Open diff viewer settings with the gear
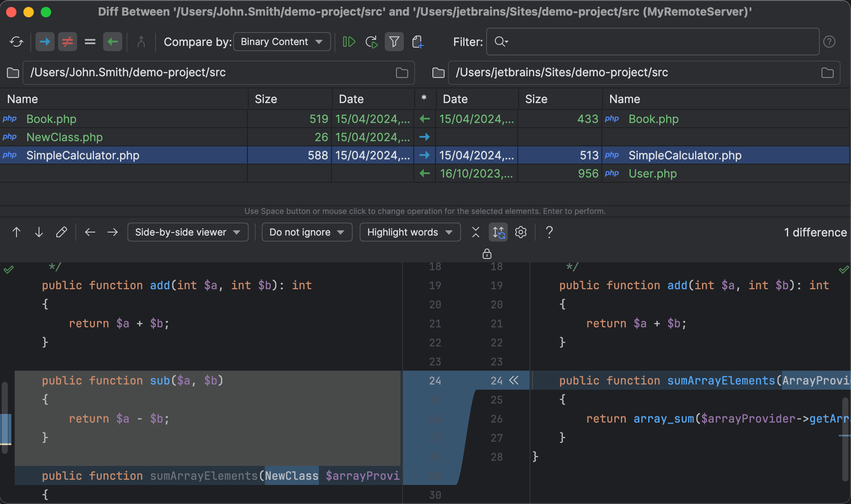 tap(520, 232)
